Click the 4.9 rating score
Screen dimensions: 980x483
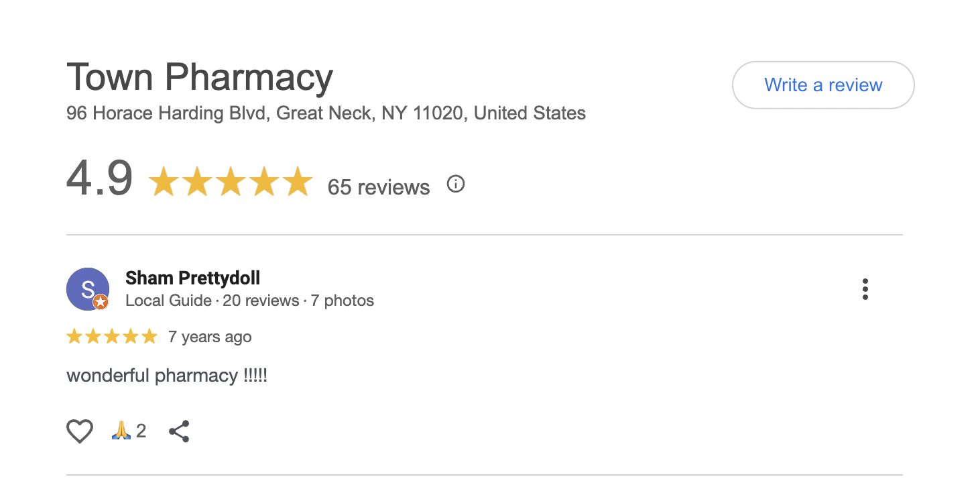pos(100,179)
